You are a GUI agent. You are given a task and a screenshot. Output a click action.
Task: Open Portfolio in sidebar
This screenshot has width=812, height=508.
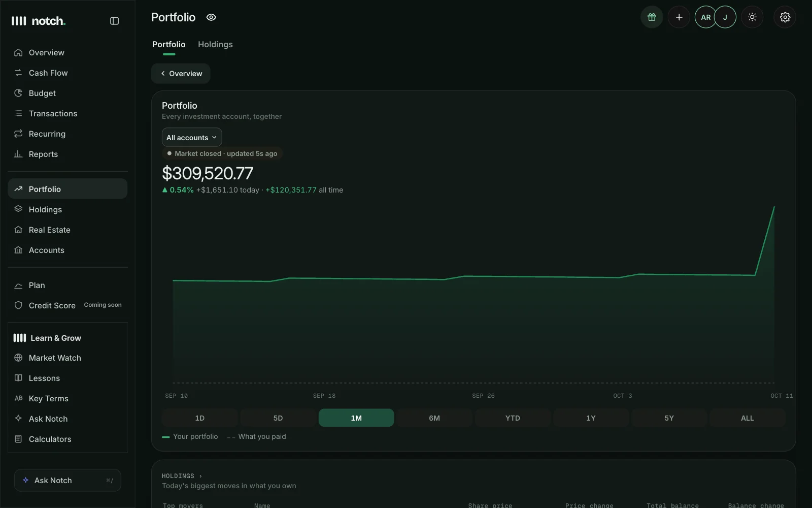pos(67,189)
